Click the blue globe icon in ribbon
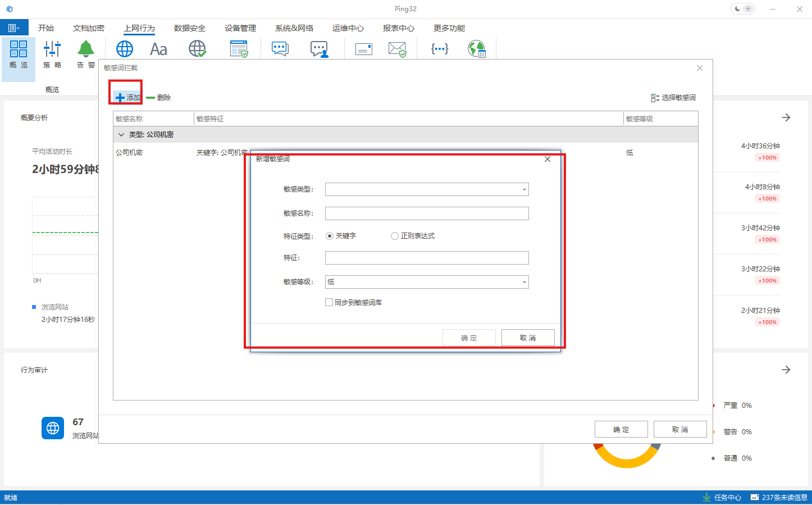This screenshot has height=505, width=812. (125, 49)
